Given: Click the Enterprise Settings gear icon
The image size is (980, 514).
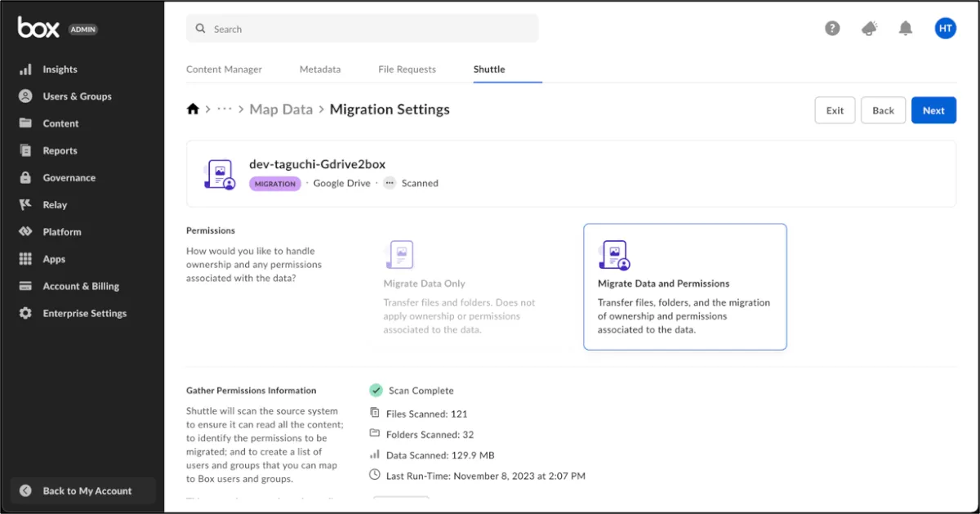Looking at the screenshot, I should 25,313.
